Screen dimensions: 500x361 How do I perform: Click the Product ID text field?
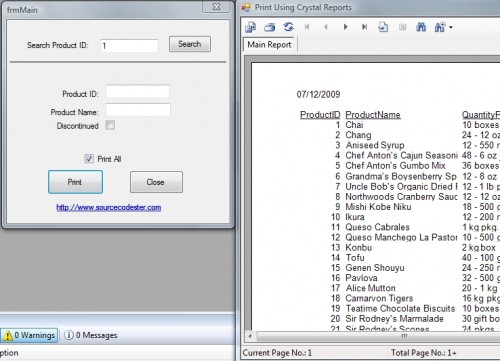138,92
